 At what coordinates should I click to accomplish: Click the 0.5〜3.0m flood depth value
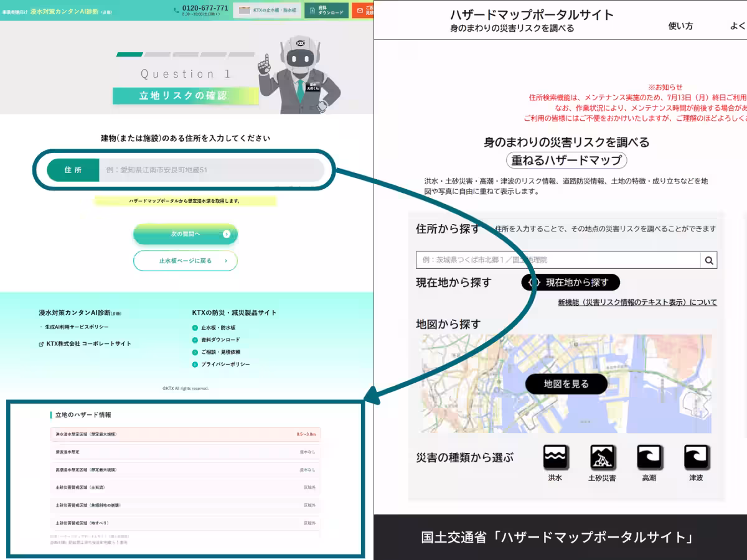(306, 434)
